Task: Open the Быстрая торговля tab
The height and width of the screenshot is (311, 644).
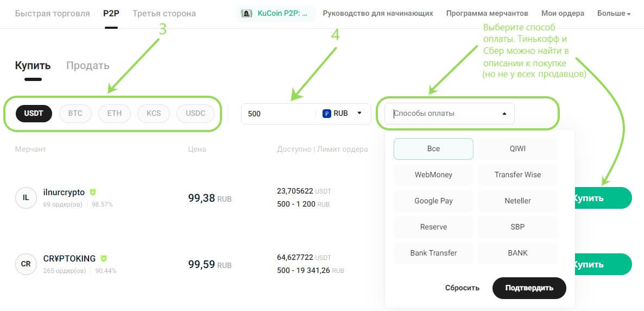Action: 53,13
